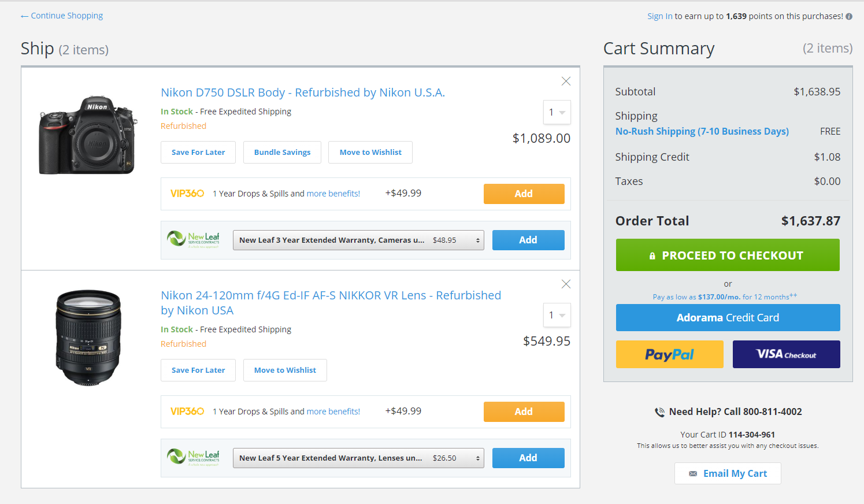
Task: Open quantity dropdown for 24-120mm lens
Action: [557, 315]
